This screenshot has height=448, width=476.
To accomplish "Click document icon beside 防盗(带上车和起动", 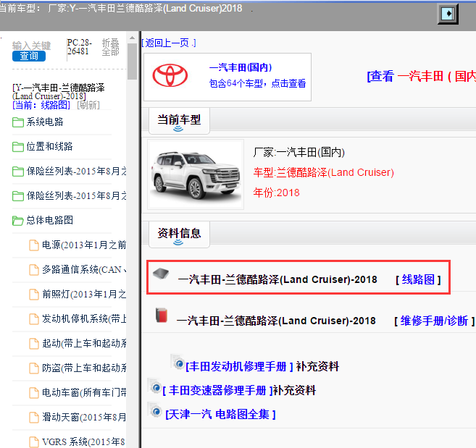I will point(34,368).
